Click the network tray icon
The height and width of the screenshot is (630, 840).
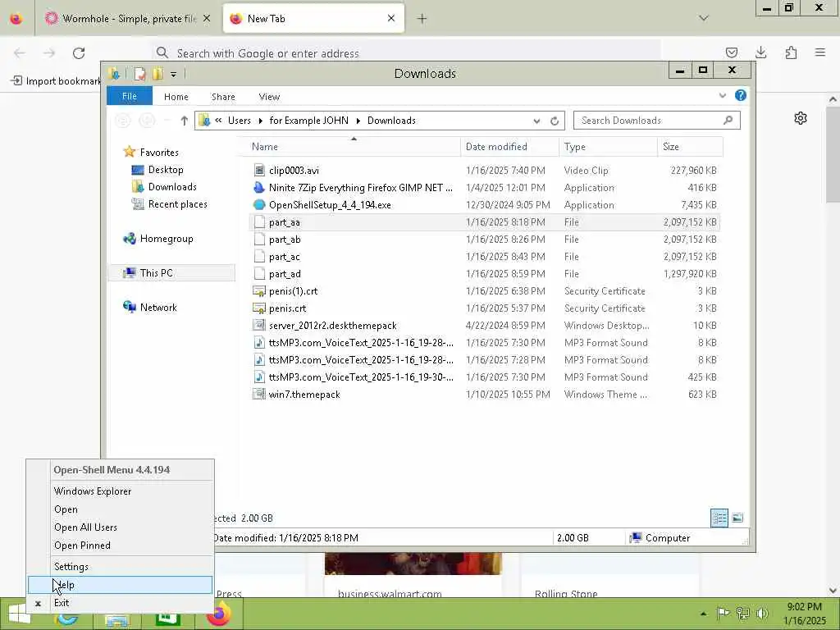pyautogui.click(x=743, y=614)
